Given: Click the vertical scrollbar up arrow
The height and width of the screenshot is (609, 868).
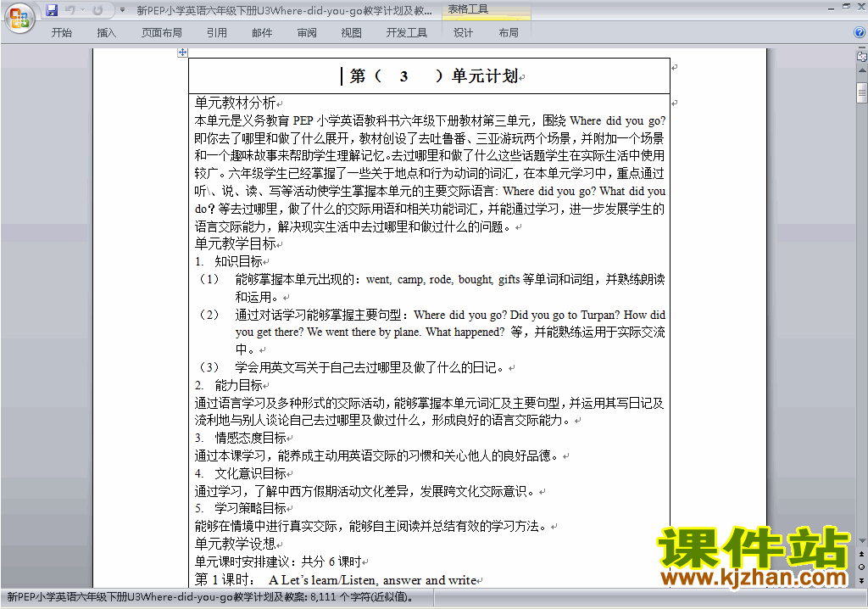Looking at the screenshot, I should (x=861, y=70).
